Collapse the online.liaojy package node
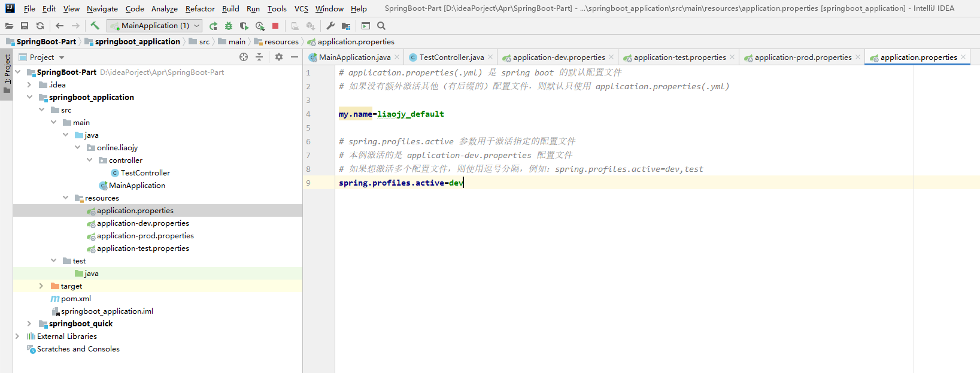 (77, 147)
